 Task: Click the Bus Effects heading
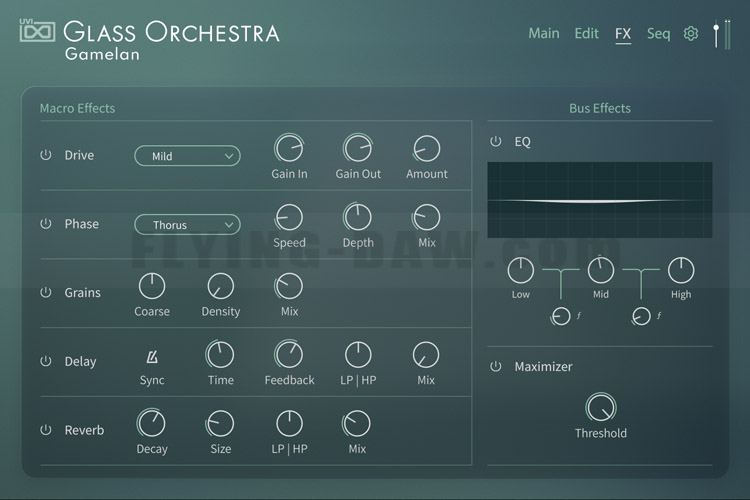600,108
